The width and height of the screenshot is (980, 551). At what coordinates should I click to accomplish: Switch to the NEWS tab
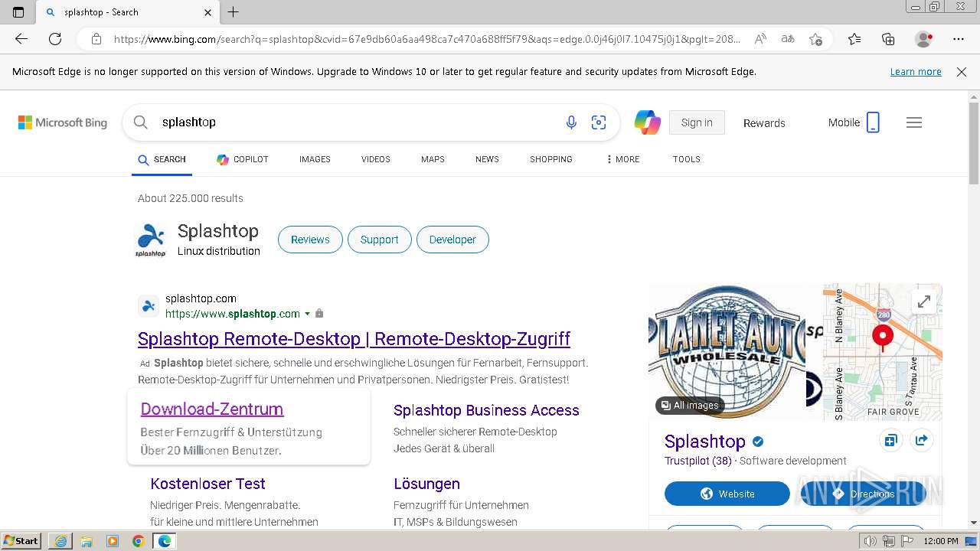pos(487,159)
